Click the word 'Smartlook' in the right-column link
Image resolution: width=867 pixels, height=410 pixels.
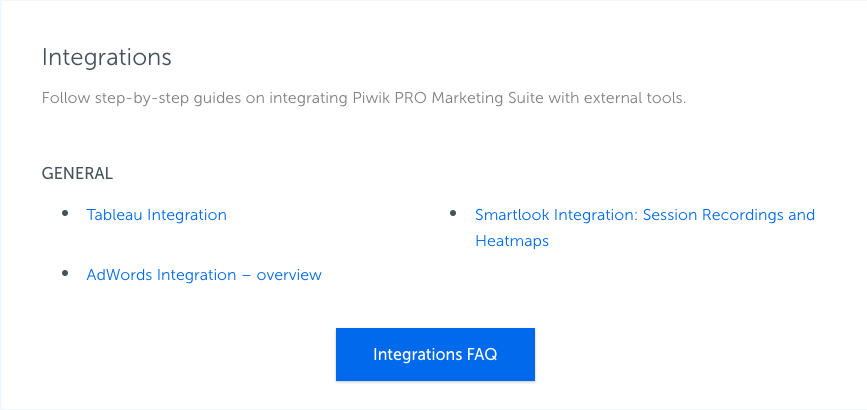[513, 215]
